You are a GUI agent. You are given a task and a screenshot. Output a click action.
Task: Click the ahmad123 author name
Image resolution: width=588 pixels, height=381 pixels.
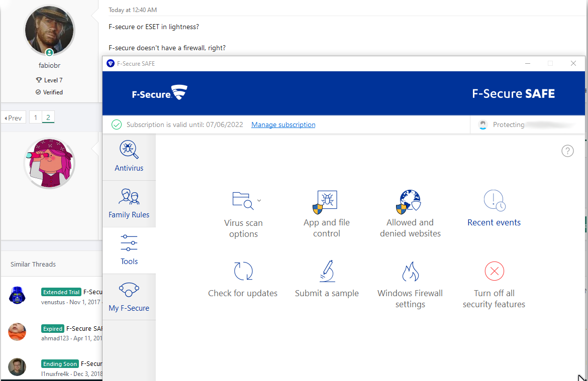[x=55, y=338]
